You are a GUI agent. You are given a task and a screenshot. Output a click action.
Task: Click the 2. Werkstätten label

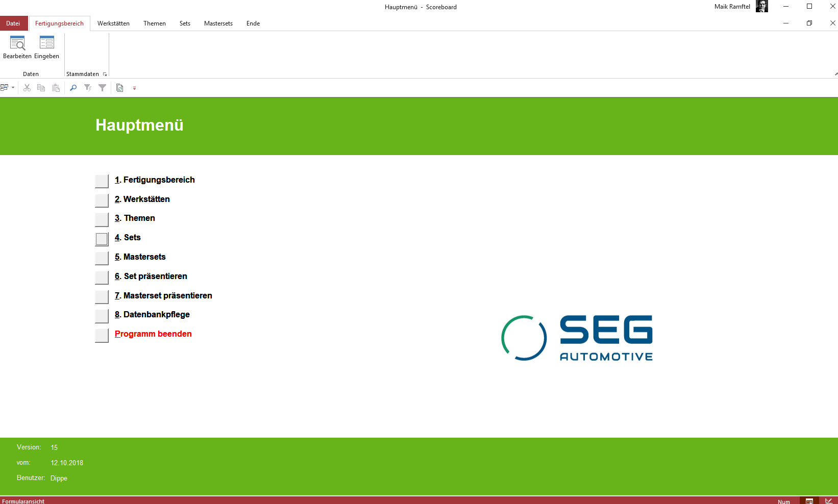pos(142,199)
